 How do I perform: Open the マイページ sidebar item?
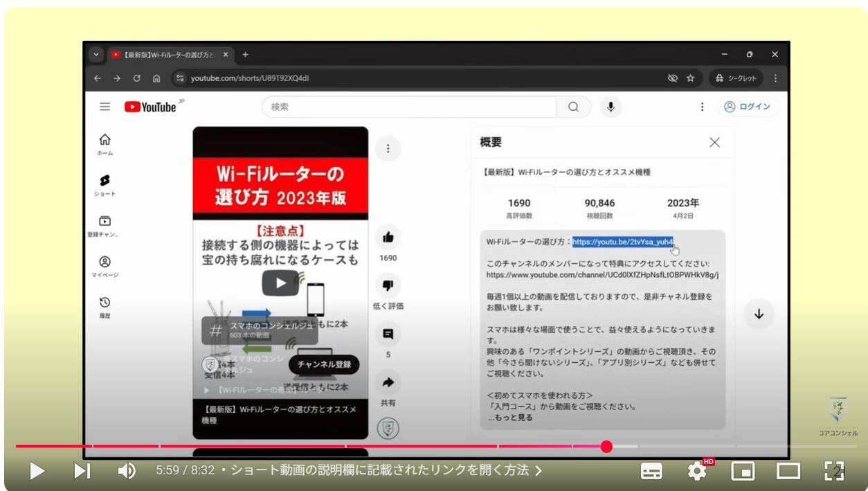pos(105,267)
